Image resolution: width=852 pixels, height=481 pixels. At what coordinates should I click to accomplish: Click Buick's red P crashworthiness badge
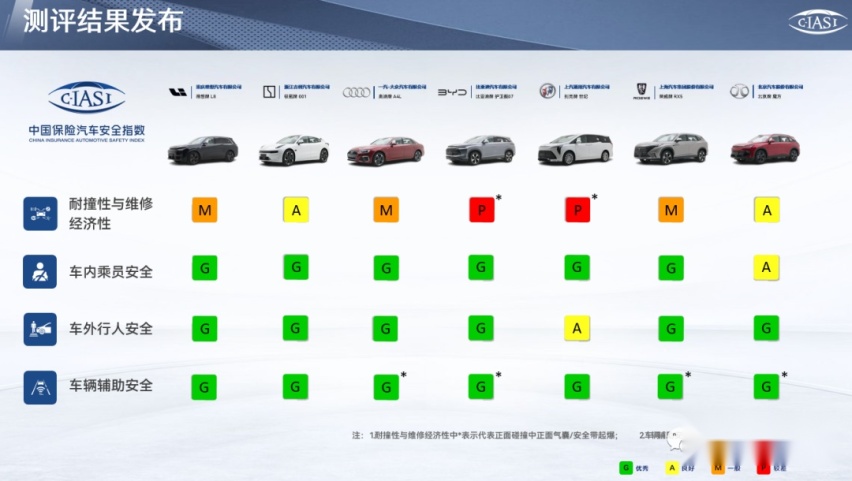click(578, 210)
